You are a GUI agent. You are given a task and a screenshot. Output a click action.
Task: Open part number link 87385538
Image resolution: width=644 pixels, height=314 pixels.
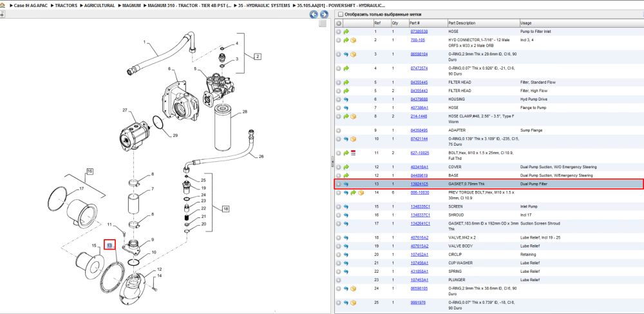(x=419, y=32)
